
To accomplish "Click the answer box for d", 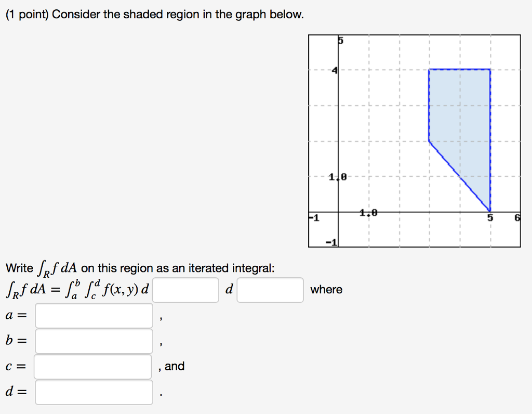I will click(x=94, y=392).
